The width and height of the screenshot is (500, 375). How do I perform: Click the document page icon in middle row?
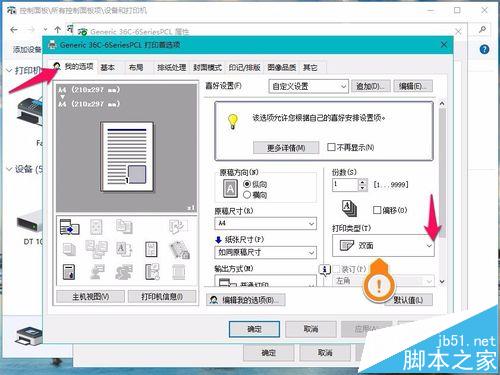[x=151, y=249]
